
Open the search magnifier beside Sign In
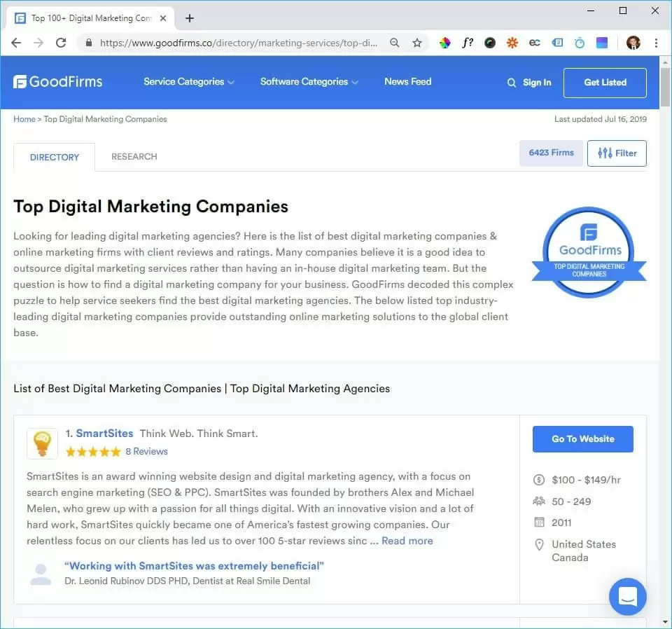pos(510,83)
